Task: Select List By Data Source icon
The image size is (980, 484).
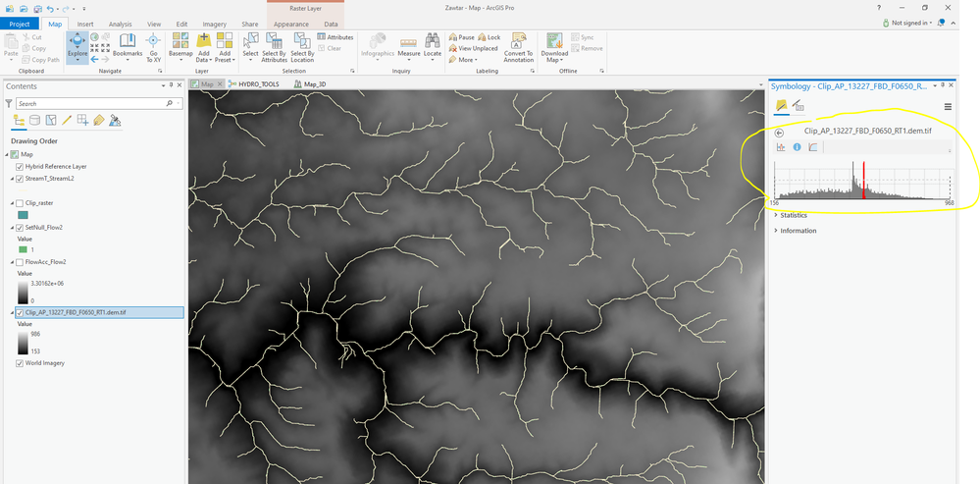Action: tap(35, 120)
